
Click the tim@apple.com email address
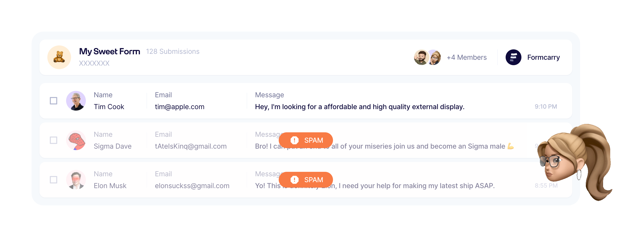click(x=180, y=107)
